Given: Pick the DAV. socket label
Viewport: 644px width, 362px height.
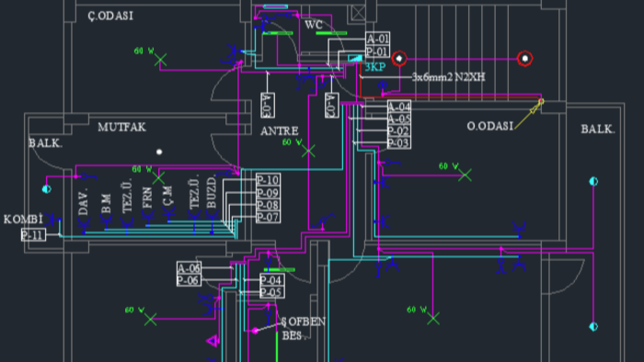Looking at the screenshot, I should [x=83, y=202].
